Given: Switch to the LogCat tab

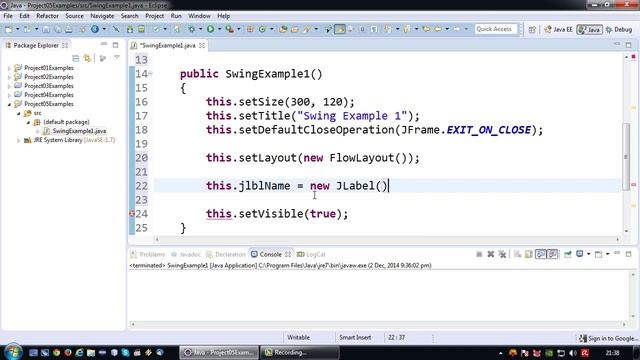Looking at the screenshot, I should tap(311, 254).
